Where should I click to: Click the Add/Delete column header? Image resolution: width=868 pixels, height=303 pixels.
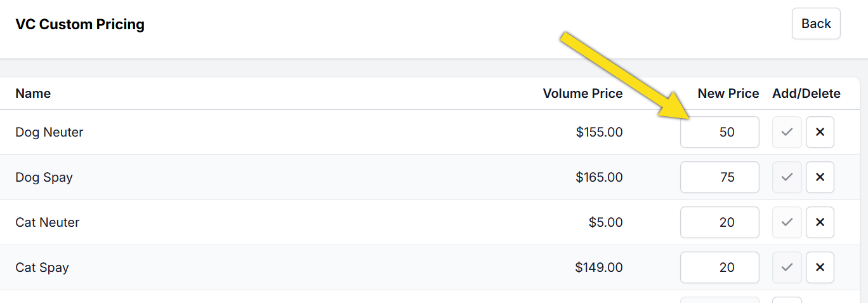pyautogui.click(x=806, y=93)
